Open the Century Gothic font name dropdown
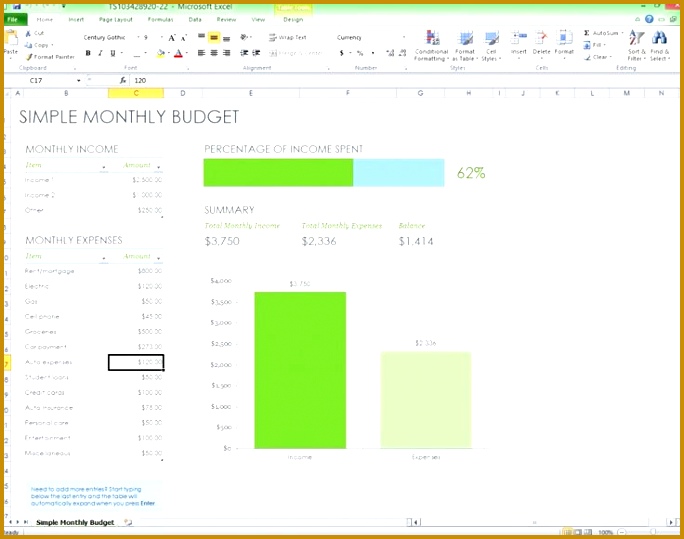Viewport: 684px width, 539px height. click(138, 38)
